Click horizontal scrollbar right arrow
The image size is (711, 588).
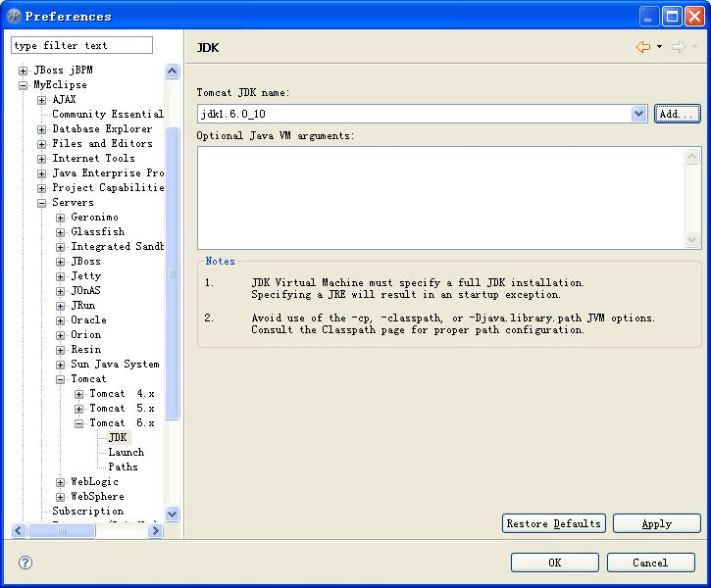coord(156,530)
